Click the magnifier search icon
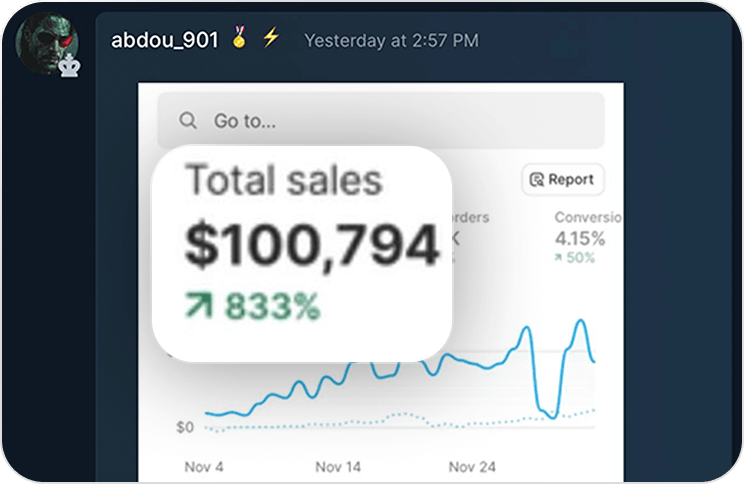Viewport: 744px width, 484px height. 188,121
